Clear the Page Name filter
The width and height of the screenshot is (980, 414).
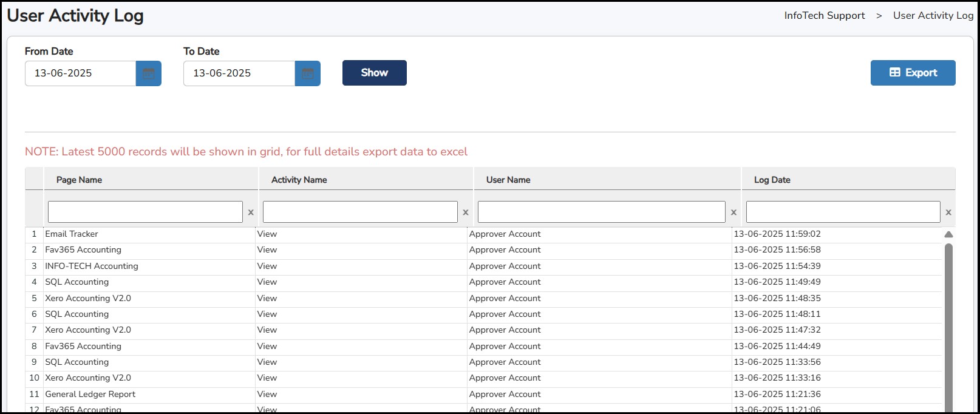pyautogui.click(x=251, y=212)
